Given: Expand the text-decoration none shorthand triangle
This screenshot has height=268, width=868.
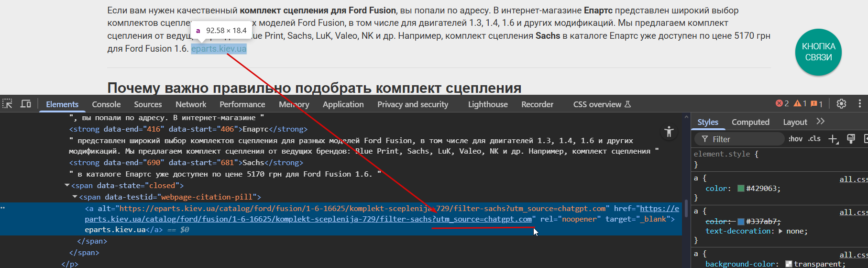Looking at the screenshot, I should [x=781, y=231].
